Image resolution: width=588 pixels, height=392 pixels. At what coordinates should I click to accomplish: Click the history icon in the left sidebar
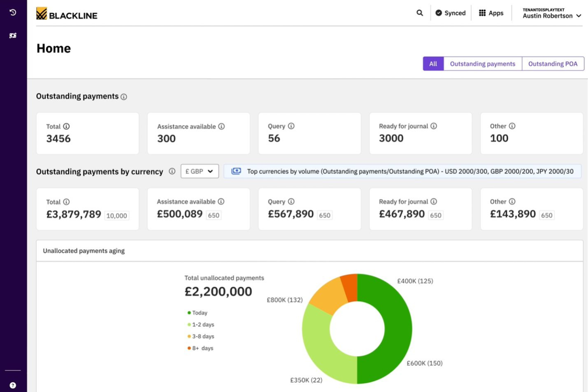(x=12, y=12)
